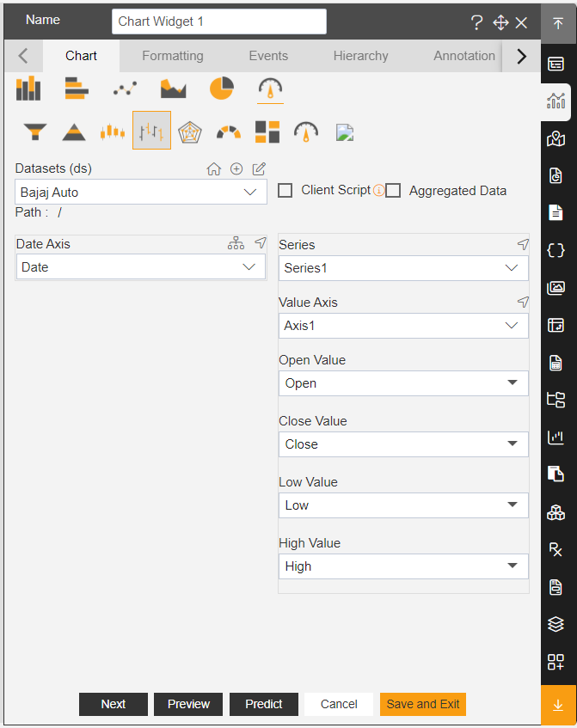Close the widget dialog with X
577x728 pixels.
click(521, 22)
